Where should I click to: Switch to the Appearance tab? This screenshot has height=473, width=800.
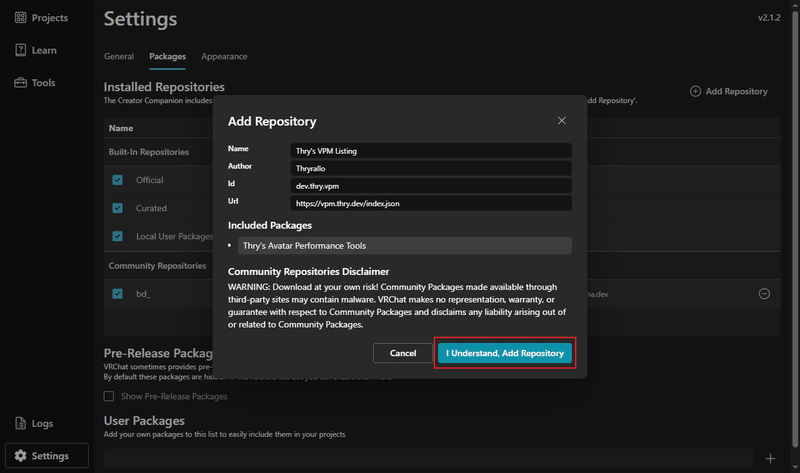tap(224, 57)
